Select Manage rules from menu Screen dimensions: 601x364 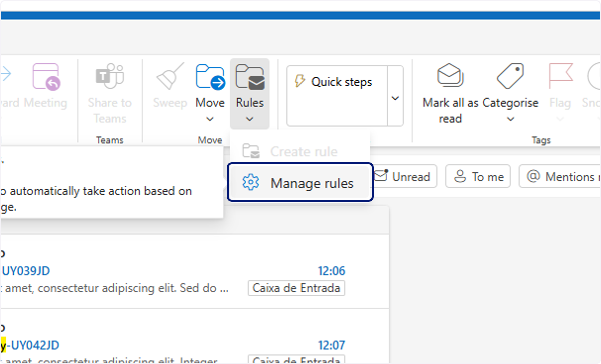pos(300,183)
